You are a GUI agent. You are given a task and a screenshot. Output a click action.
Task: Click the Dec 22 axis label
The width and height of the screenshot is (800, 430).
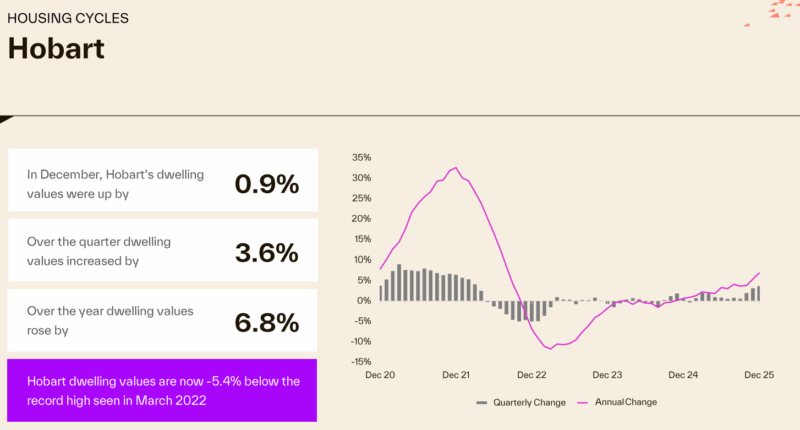tap(532, 375)
